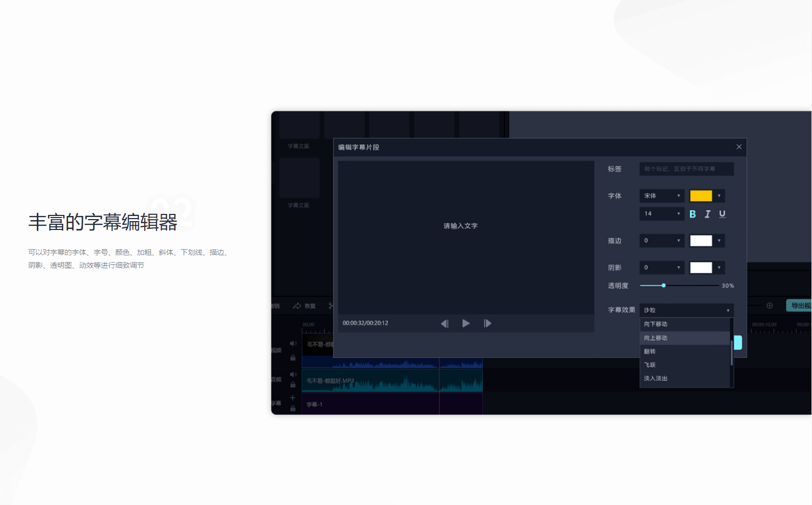
Task: Mute the 音频 track speaker icon
Action: coord(293,374)
